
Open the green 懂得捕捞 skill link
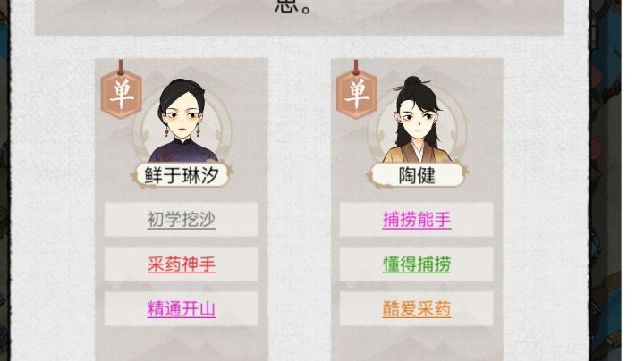[417, 264]
